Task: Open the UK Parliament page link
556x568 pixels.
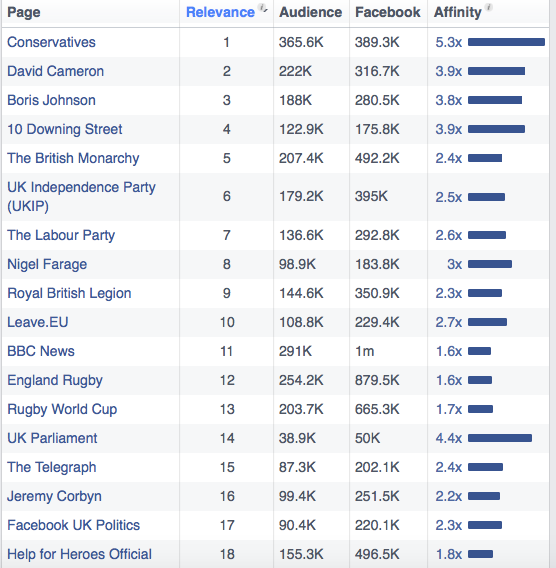Action: [52, 438]
